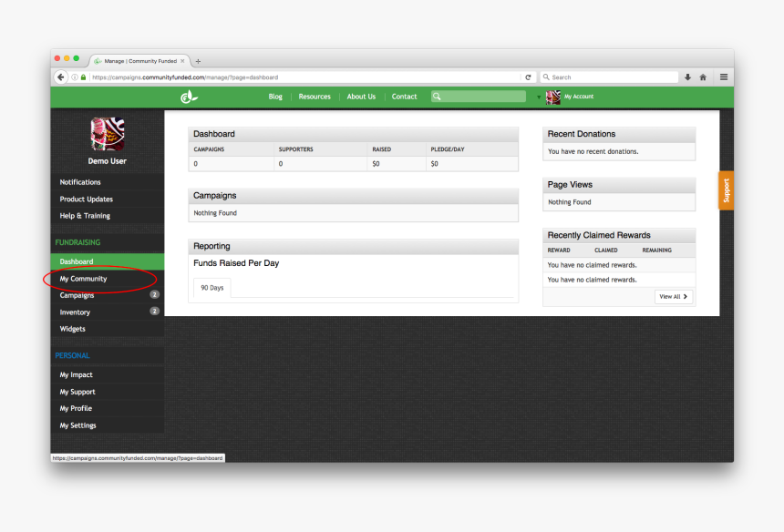
Task: Select the 90 Days reporting tab
Action: (x=212, y=288)
